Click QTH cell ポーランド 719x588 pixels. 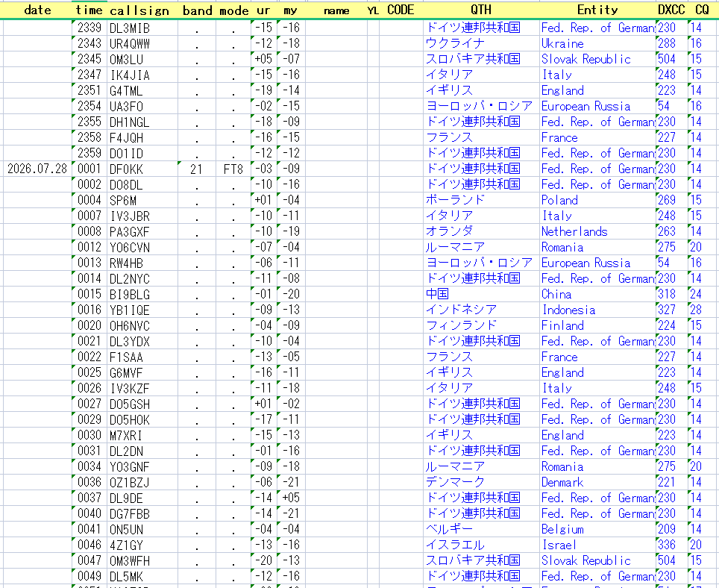point(482,200)
